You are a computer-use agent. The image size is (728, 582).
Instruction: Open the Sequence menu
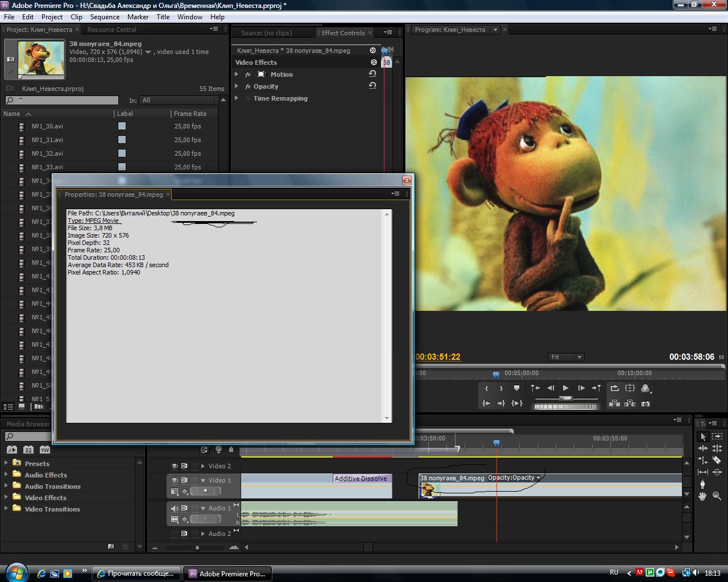[105, 17]
